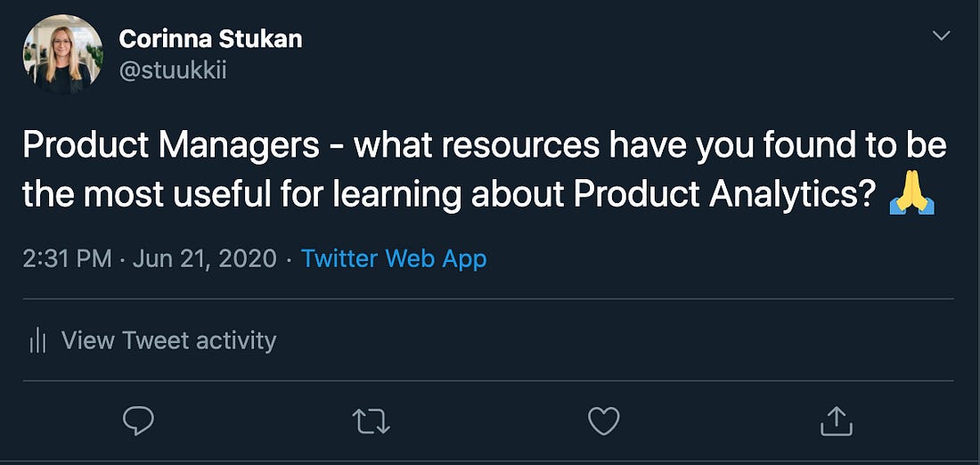The image size is (980, 465).
Task: Click the 2:31 PM timestamp
Action: 68,258
